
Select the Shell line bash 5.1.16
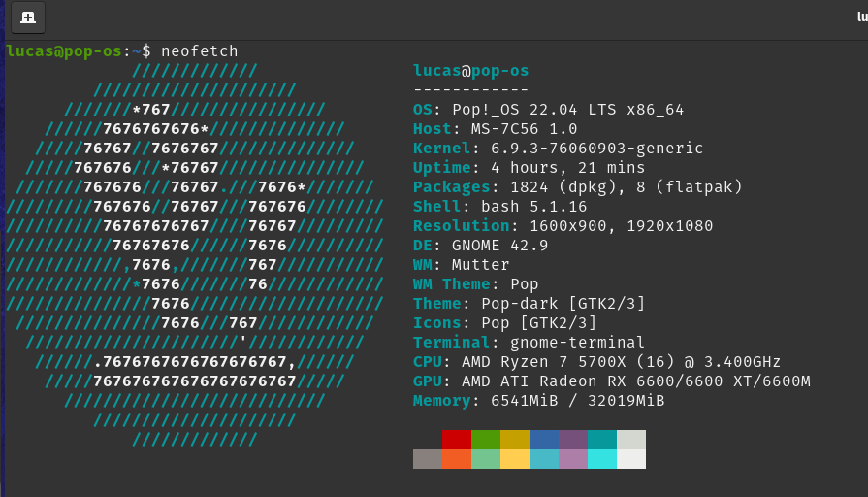(x=499, y=207)
